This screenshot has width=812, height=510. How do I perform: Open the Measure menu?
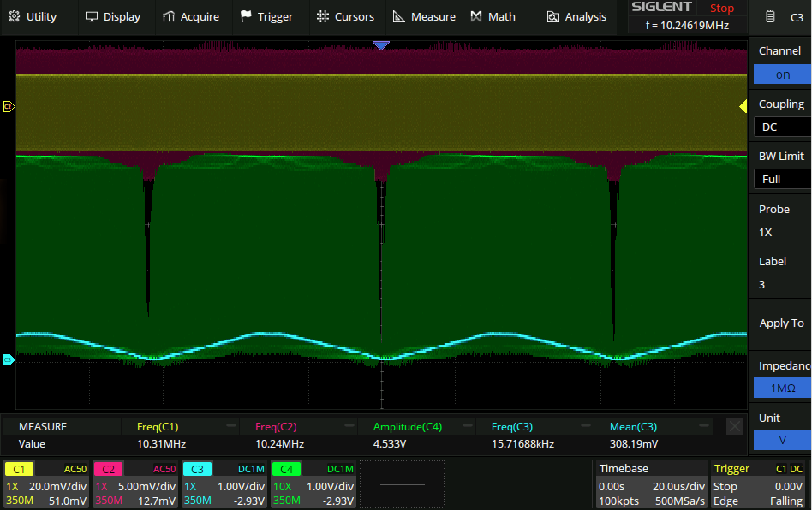[424, 16]
